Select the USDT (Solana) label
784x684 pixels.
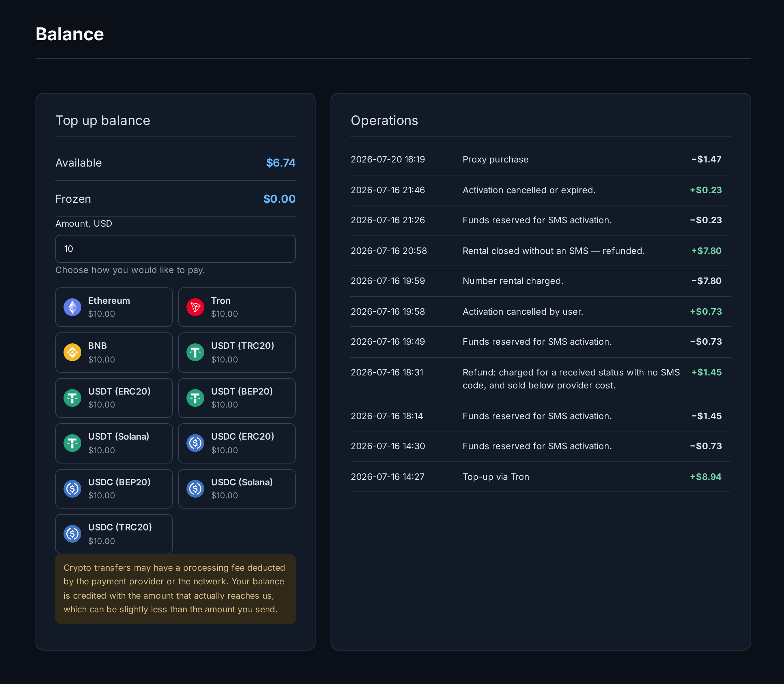(x=118, y=437)
